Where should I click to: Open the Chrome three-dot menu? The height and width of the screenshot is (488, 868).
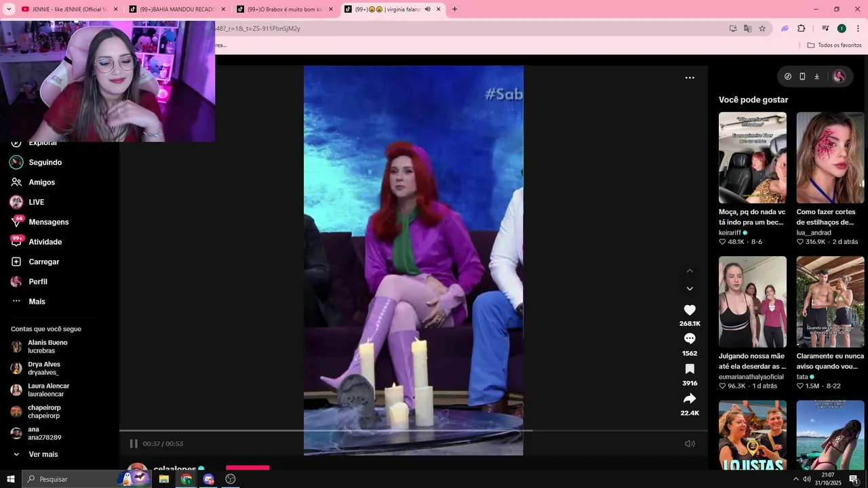(x=858, y=28)
